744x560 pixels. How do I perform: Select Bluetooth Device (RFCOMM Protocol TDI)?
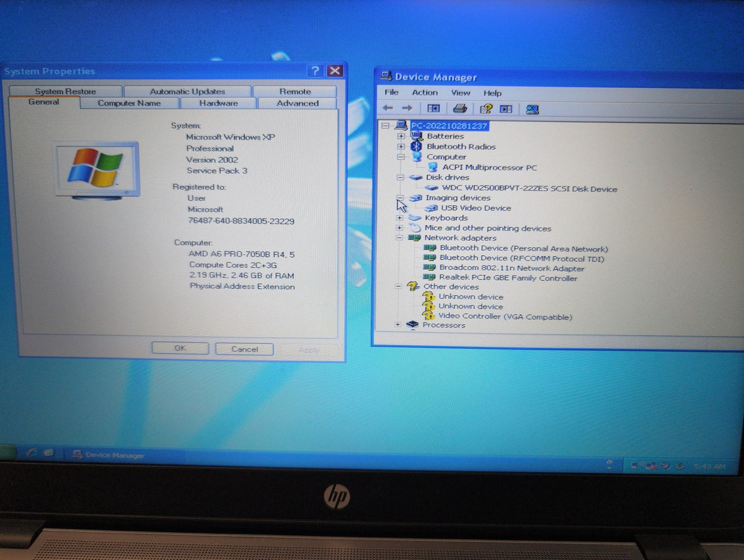coord(521,258)
